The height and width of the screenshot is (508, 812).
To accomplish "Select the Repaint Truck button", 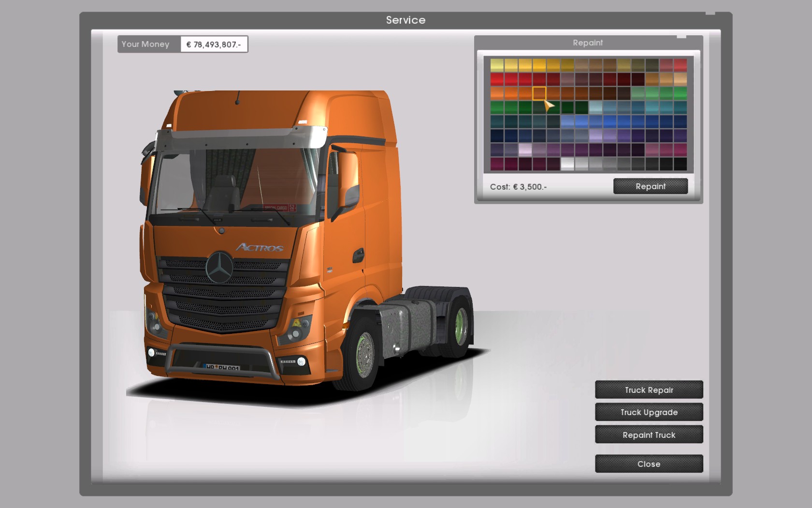I will click(x=649, y=435).
